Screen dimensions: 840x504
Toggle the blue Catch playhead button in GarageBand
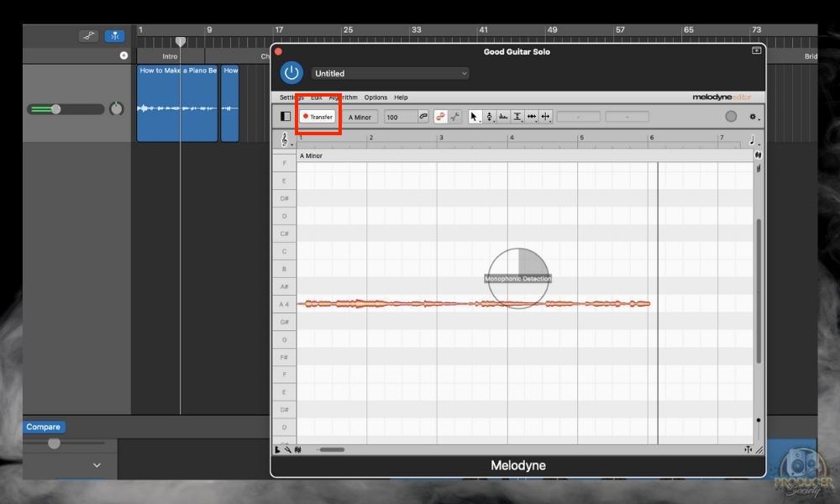[114, 36]
